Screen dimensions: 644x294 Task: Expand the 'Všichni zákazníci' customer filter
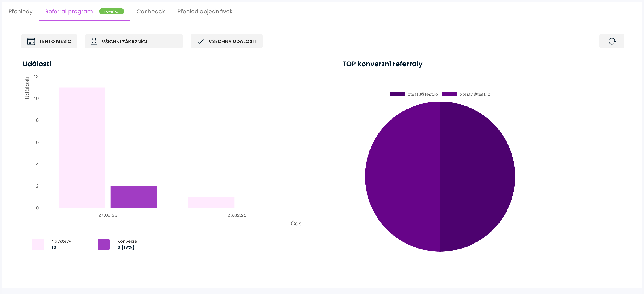click(x=134, y=41)
